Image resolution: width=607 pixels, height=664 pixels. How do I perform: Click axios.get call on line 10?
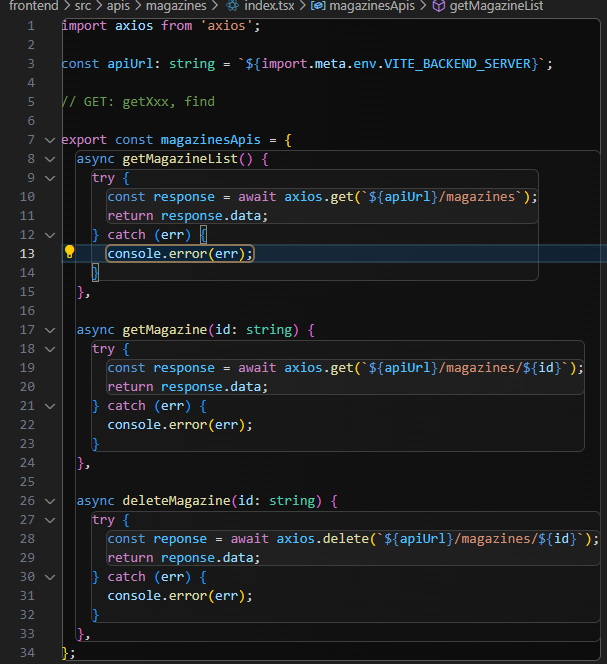[x=319, y=197]
